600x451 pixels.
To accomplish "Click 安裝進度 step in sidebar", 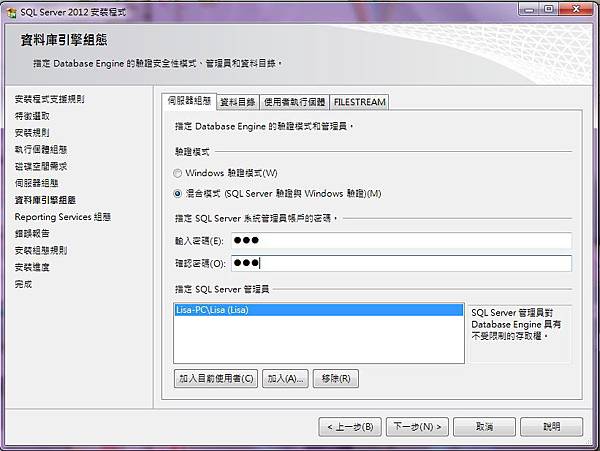I will (32, 267).
